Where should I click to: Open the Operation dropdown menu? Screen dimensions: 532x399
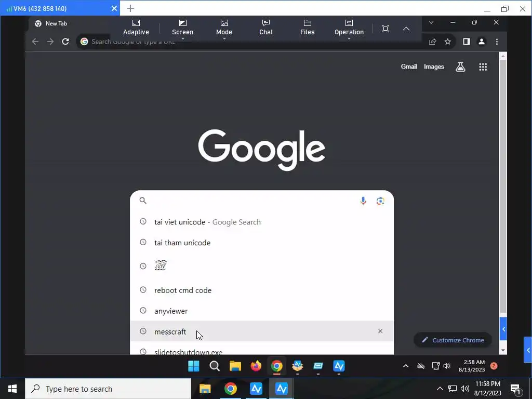click(349, 29)
